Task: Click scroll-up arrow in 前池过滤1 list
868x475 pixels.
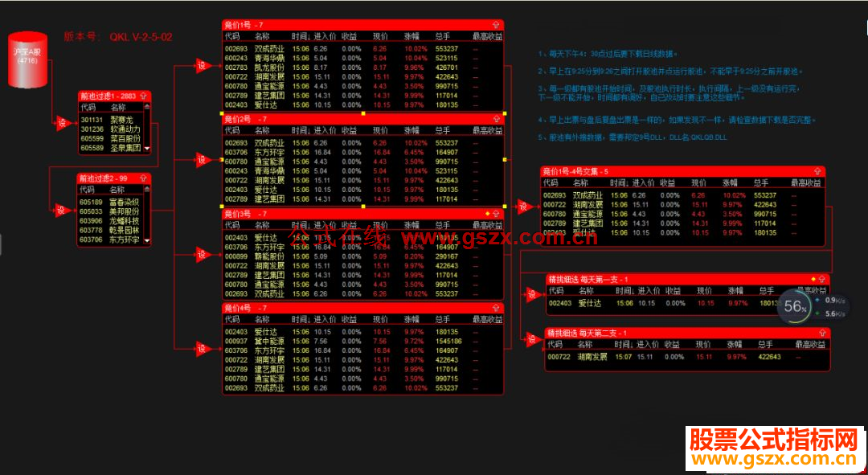Action: click(x=147, y=106)
